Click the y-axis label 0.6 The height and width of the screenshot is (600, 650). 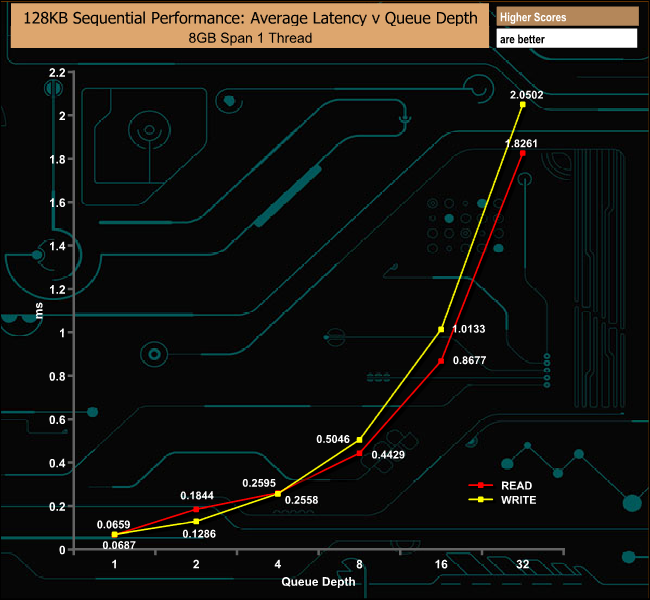[58, 420]
